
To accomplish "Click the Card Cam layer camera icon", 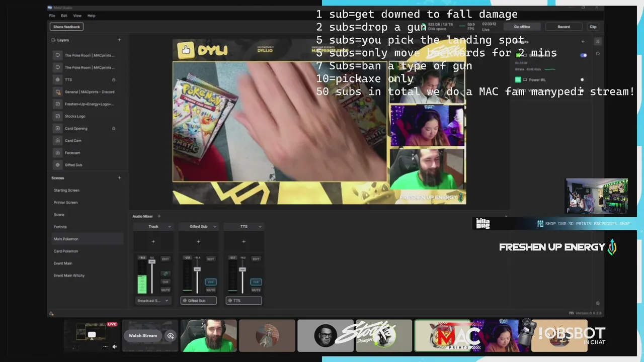I will [x=58, y=141].
